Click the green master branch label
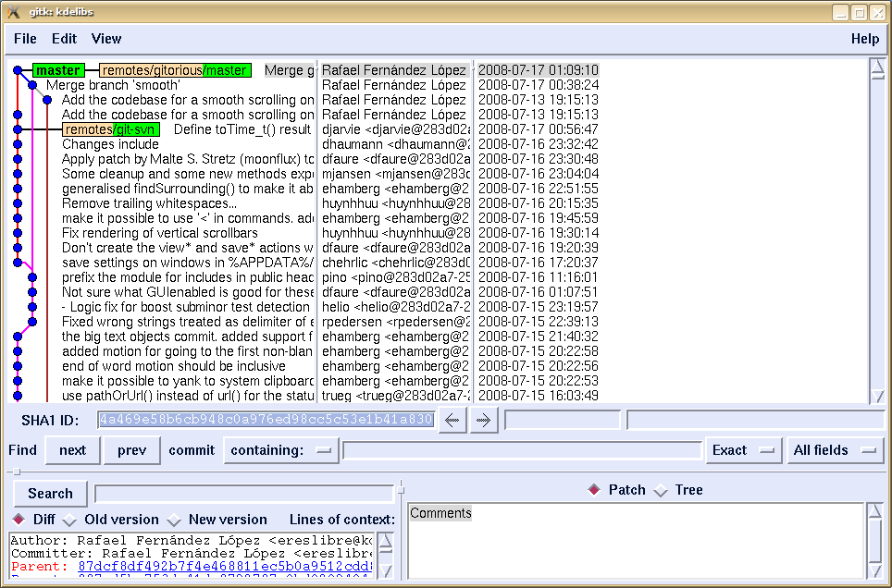Viewport: 892px width, 588px height. [x=57, y=70]
